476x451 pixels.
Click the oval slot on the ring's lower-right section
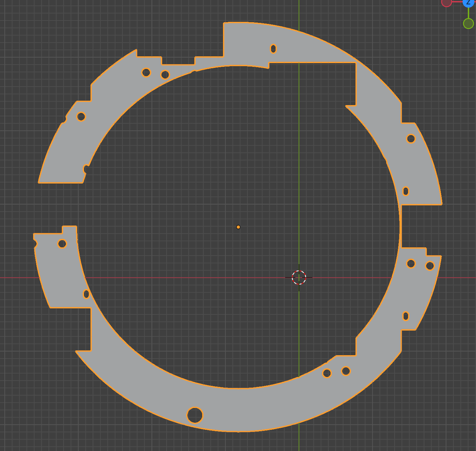point(406,316)
